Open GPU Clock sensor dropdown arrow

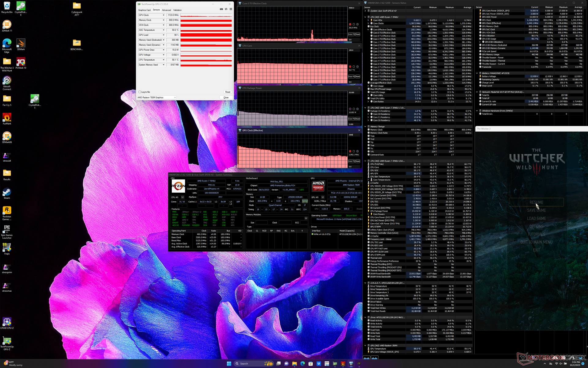click(164, 15)
